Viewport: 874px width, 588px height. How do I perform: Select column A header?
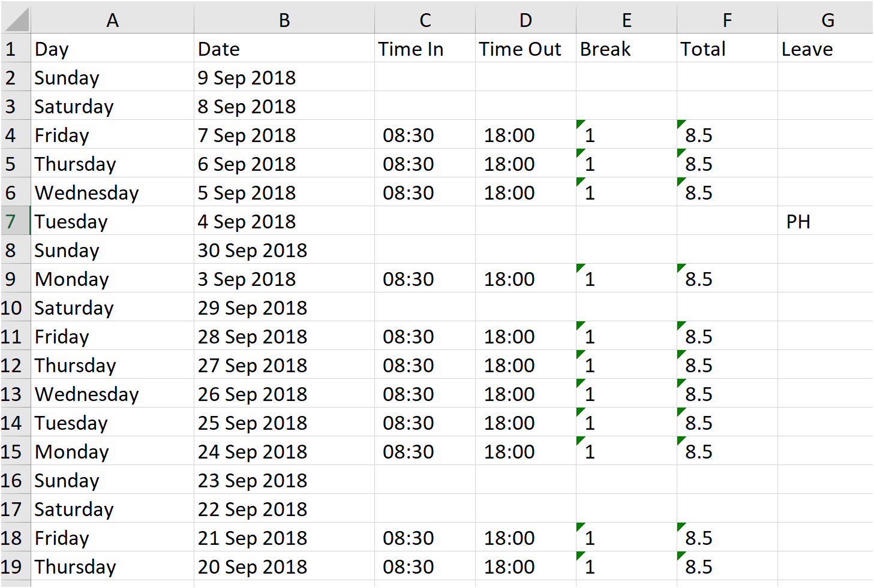112,20
